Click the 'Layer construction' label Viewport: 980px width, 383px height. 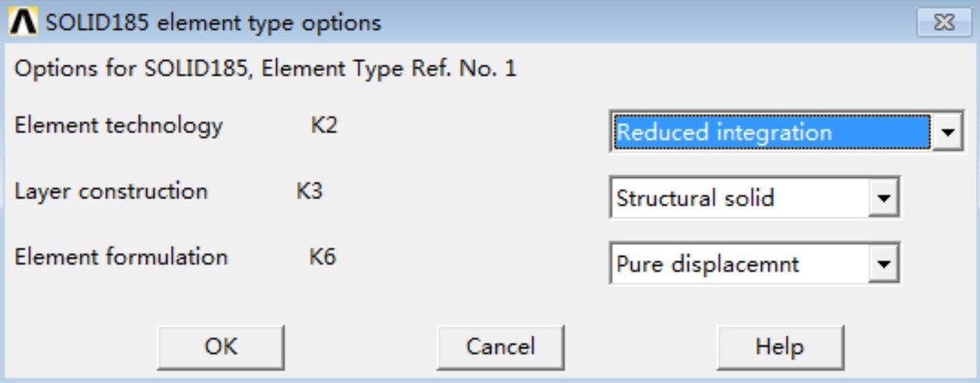[111, 191]
